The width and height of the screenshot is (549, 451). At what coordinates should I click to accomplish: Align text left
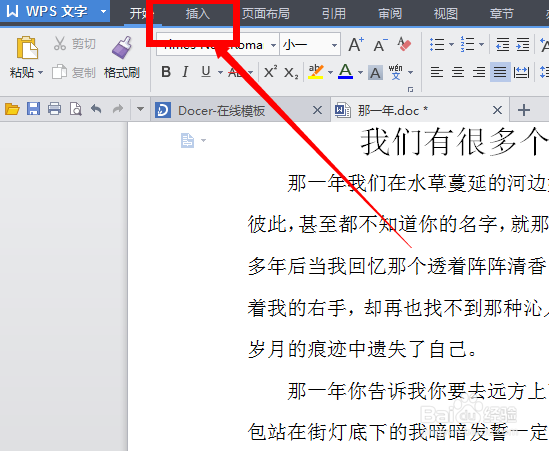[x=437, y=72]
